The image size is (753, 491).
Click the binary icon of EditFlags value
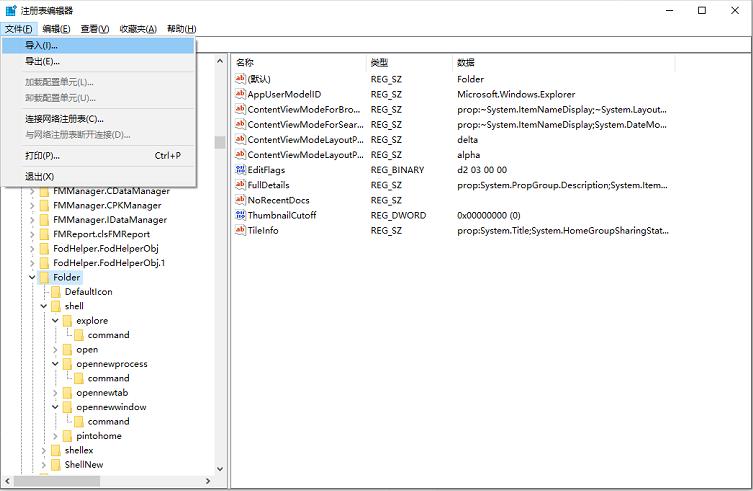240,169
